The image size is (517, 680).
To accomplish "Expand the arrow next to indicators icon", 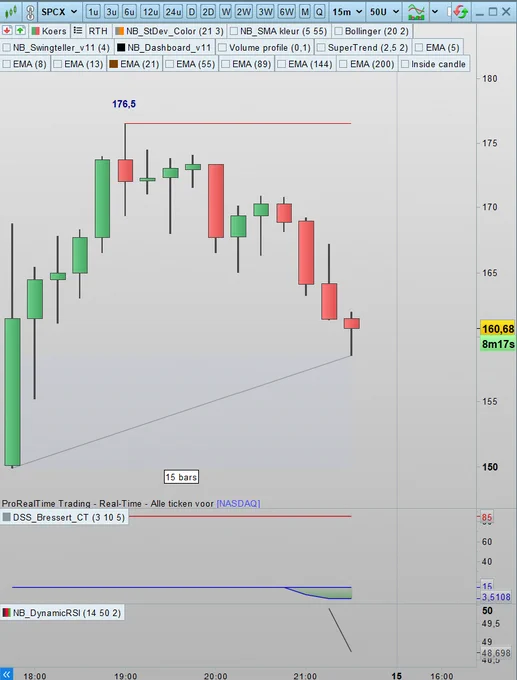I will coord(435,12).
